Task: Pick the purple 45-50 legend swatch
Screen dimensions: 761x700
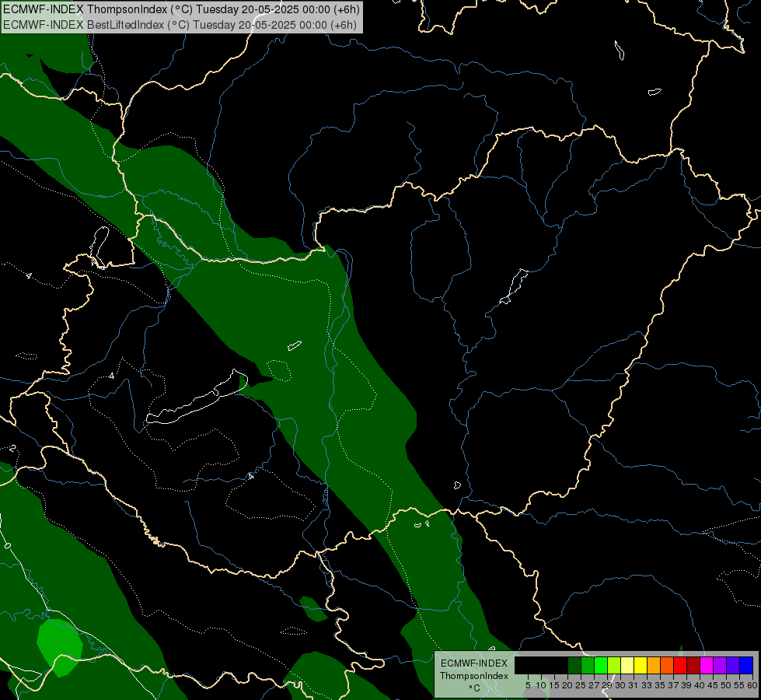Action: click(x=720, y=665)
